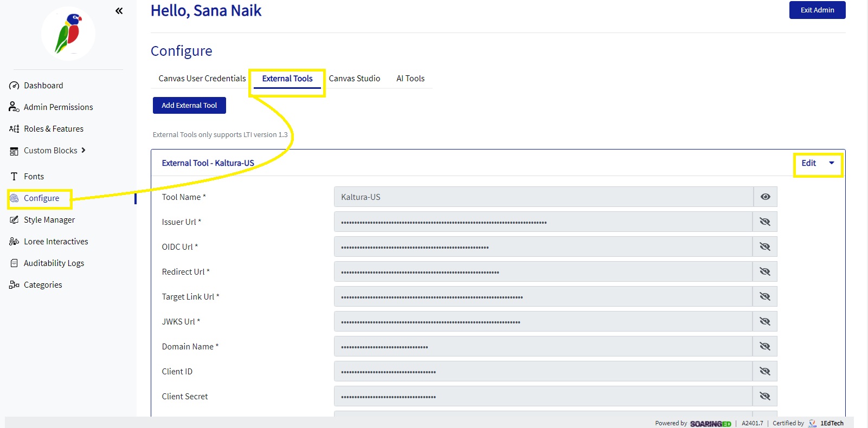Click the Tool Name input field

coord(543,197)
